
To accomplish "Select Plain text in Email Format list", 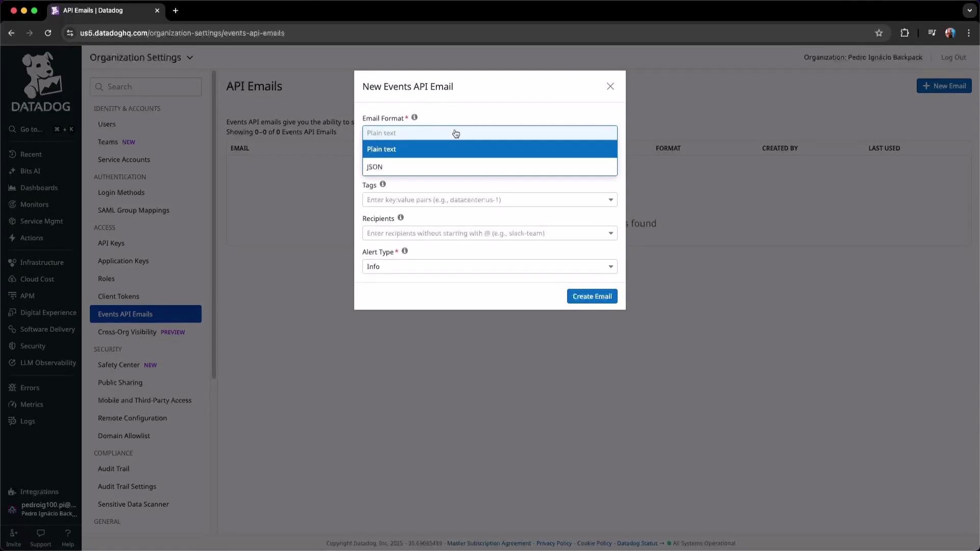I will (489, 149).
